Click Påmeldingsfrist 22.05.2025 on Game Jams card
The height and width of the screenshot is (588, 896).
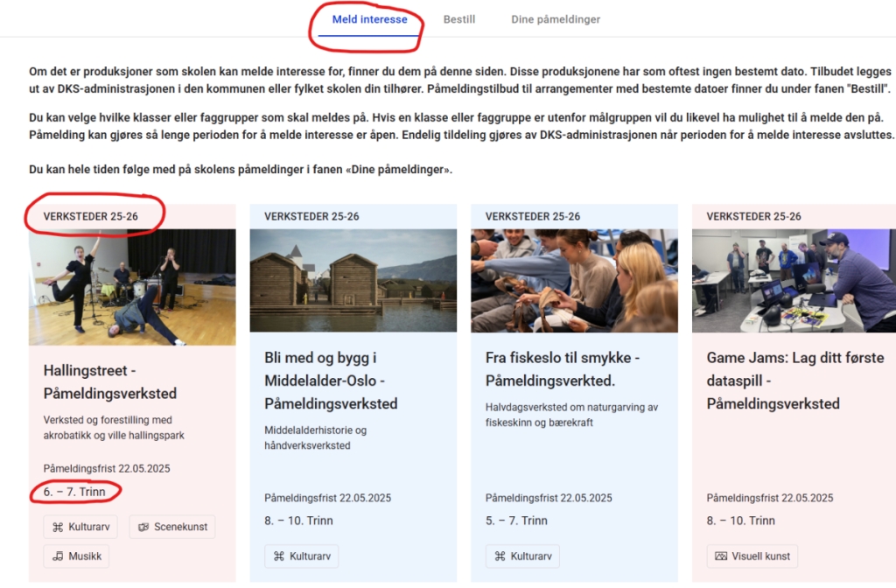coord(770,498)
